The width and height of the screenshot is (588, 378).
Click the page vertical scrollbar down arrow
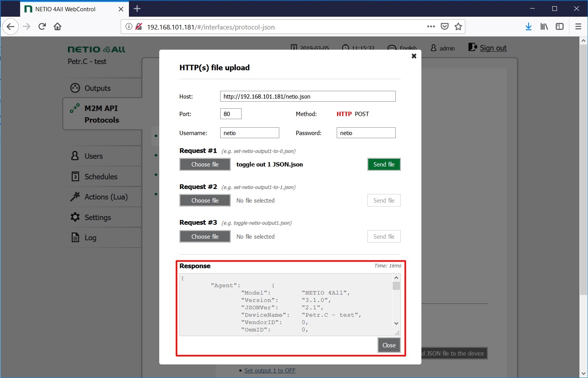[583, 373]
